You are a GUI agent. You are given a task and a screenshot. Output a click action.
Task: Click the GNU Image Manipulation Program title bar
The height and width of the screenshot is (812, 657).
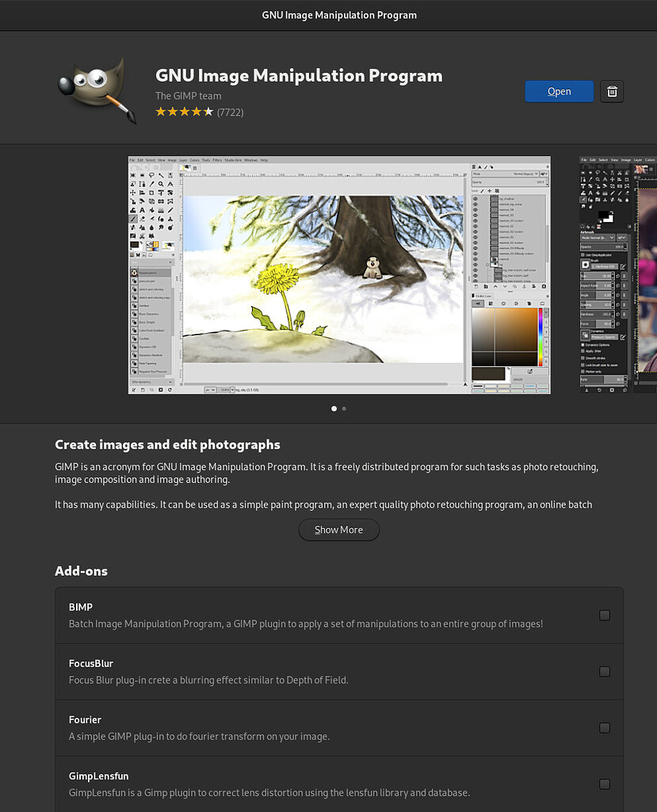[x=339, y=14]
